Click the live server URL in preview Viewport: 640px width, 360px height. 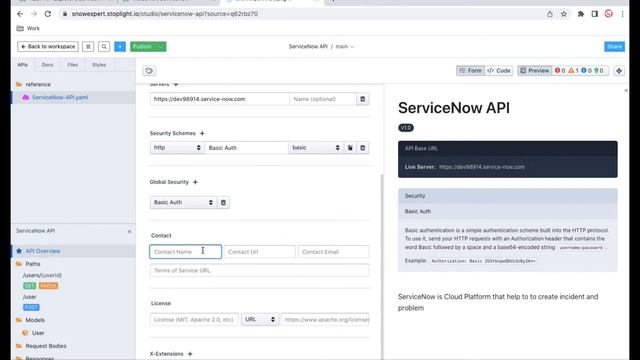[x=482, y=167]
